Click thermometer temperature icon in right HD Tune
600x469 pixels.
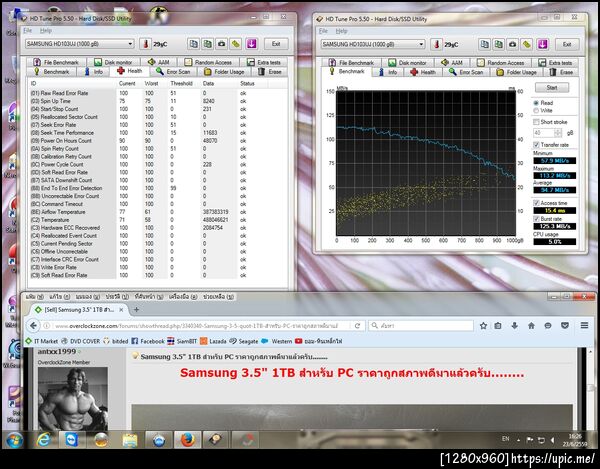coord(436,44)
